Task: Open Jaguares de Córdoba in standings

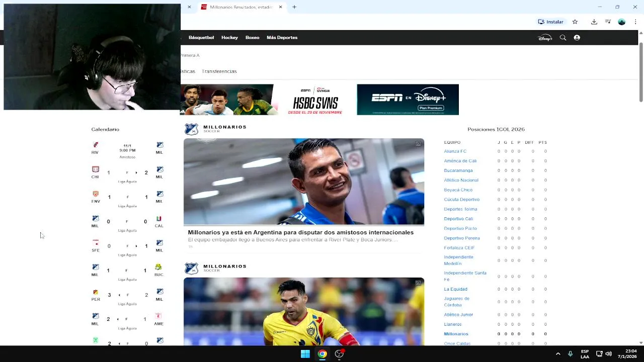Action: pos(457,302)
